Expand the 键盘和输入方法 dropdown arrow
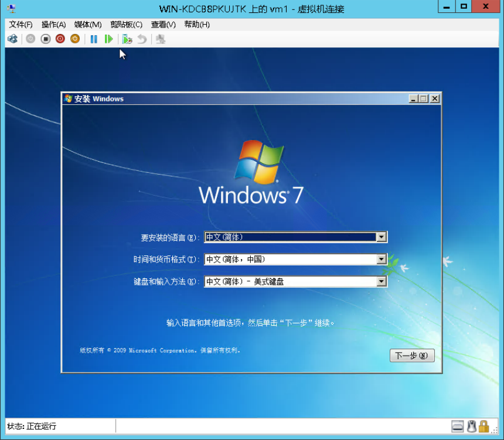 (382, 281)
